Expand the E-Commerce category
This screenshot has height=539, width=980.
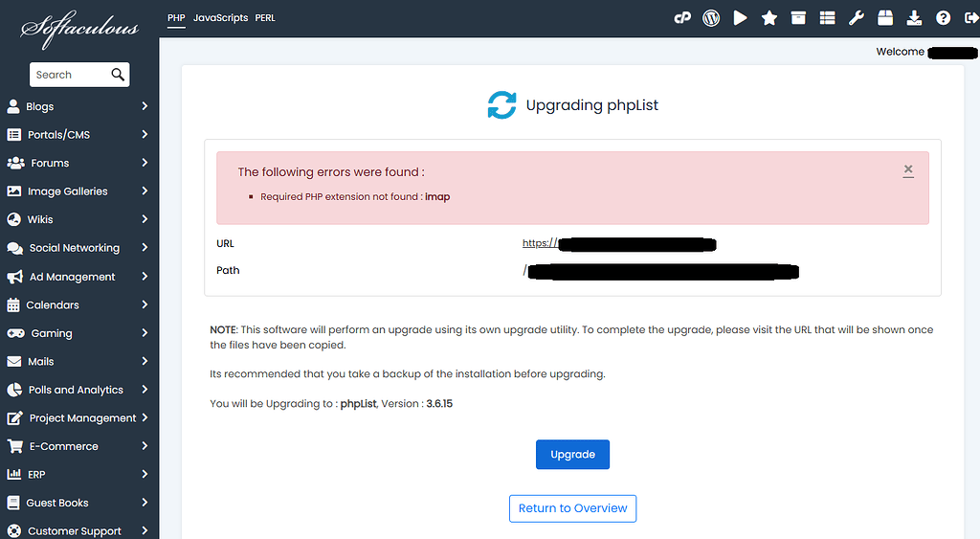[x=78, y=446]
